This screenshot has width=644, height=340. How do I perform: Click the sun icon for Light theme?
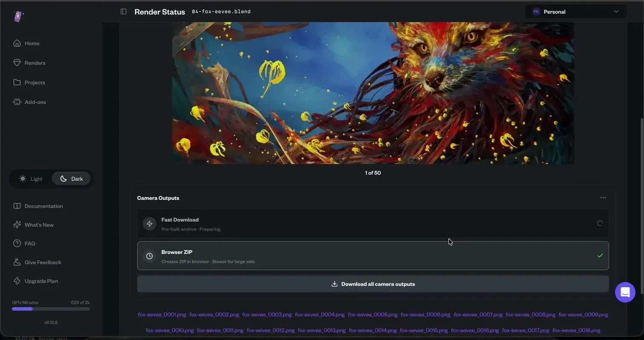23,179
